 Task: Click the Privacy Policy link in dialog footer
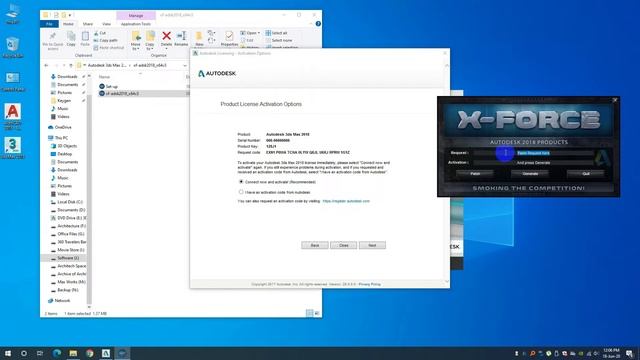point(369,284)
